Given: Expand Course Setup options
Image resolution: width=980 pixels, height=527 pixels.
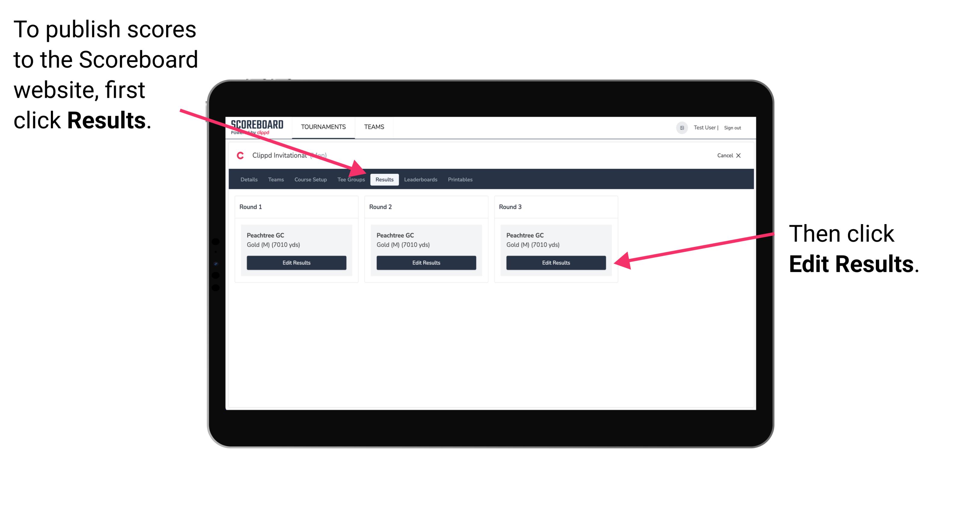Looking at the screenshot, I should click(310, 180).
